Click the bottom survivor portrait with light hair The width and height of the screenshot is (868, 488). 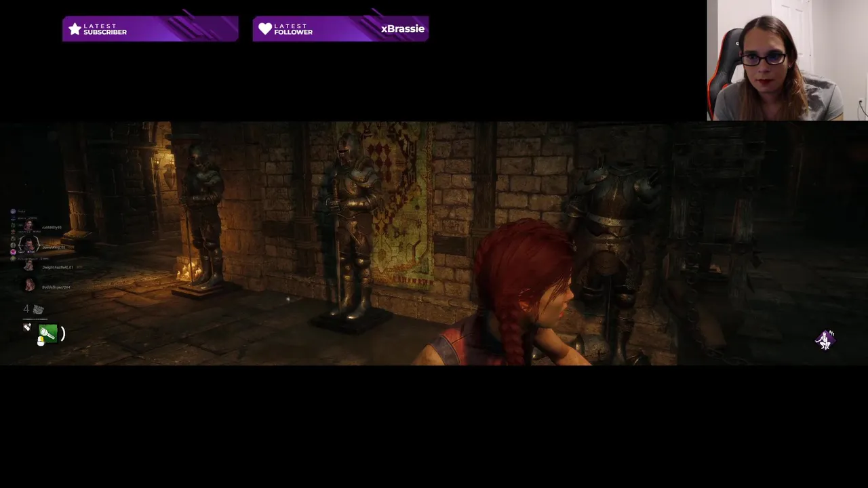click(x=29, y=285)
